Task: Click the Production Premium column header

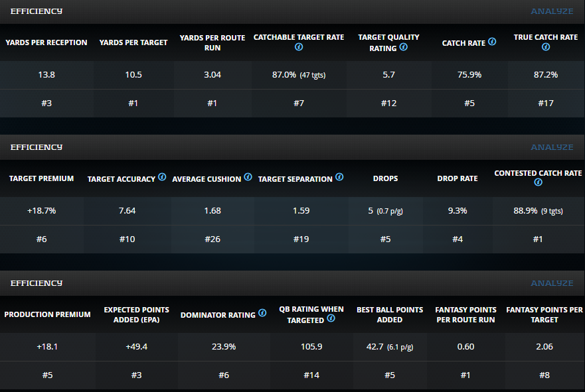Action: click(47, 314)
